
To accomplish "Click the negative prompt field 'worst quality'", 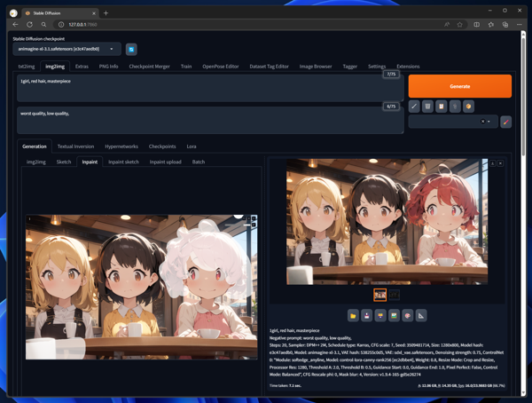I will coord(210,121).
